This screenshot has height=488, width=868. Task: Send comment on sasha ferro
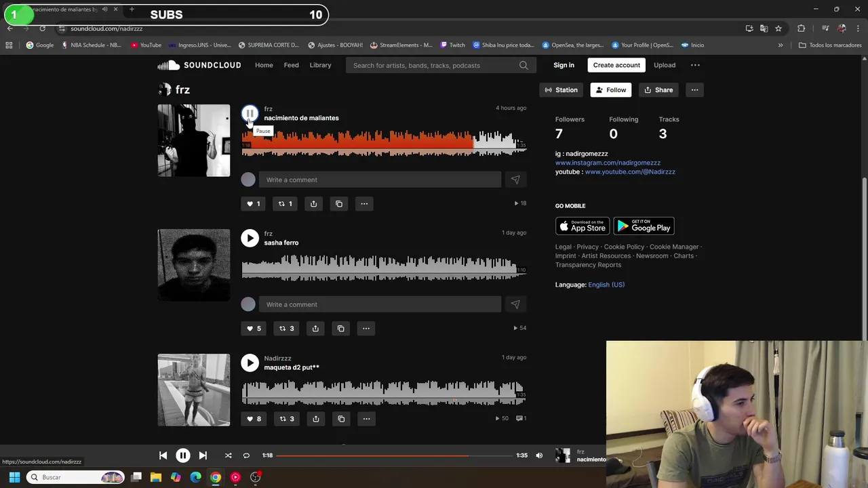pyautogui.click(x=515, y=304)
